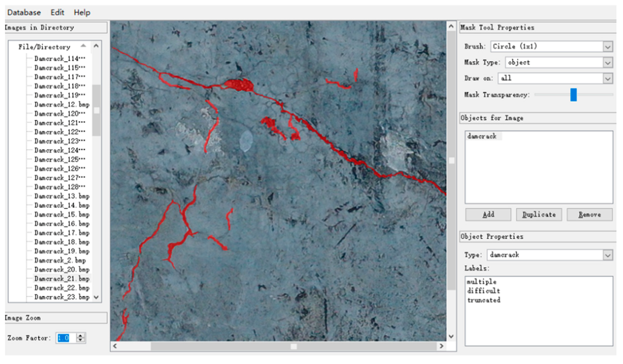Click Zoom Factor increment arrow
The width and height of the screenshot is (623, 364).
point(81,335)
